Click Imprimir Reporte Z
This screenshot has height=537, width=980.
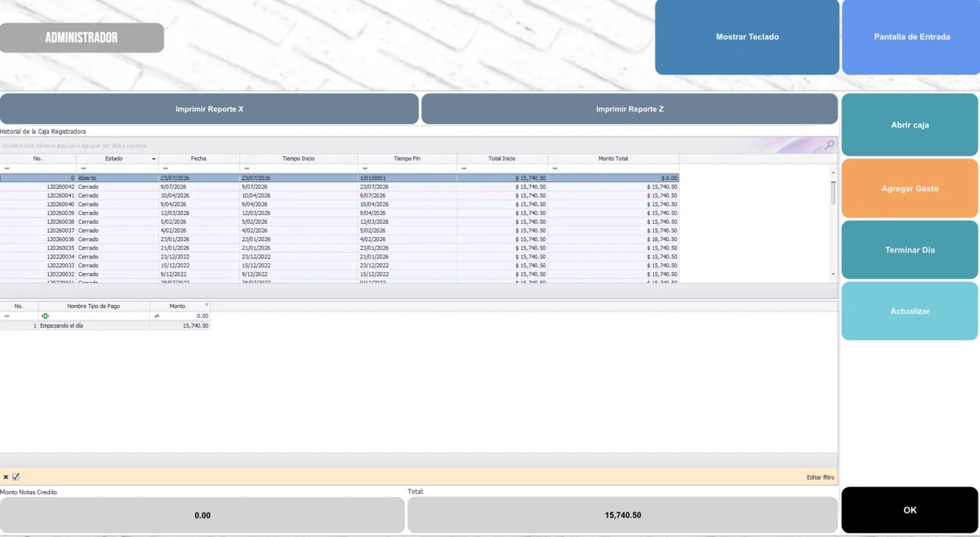coord(630,109)
